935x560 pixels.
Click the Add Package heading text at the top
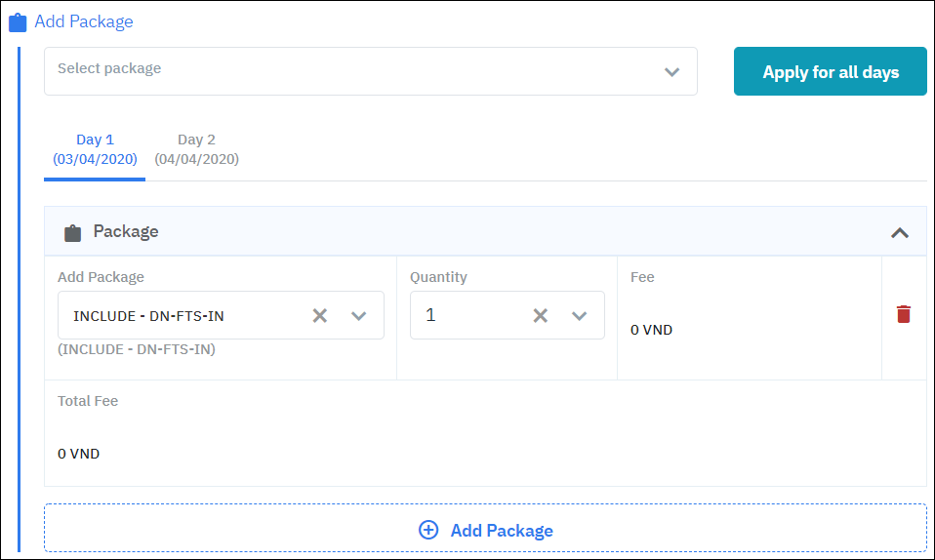point(84,21)
